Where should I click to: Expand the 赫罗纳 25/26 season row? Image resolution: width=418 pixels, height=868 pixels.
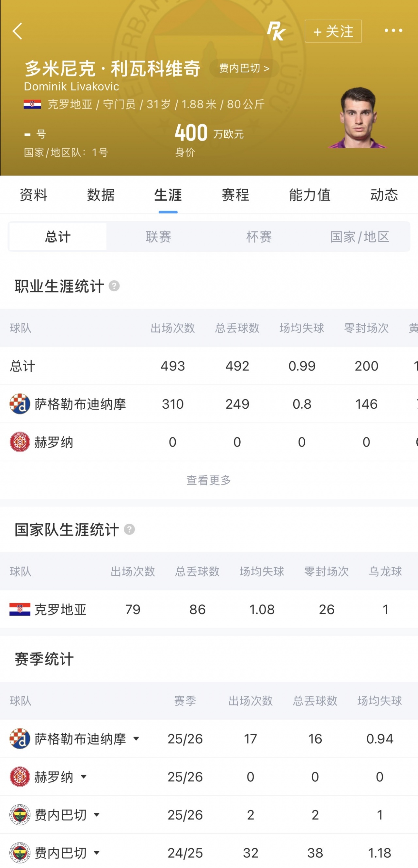point(84,777)
